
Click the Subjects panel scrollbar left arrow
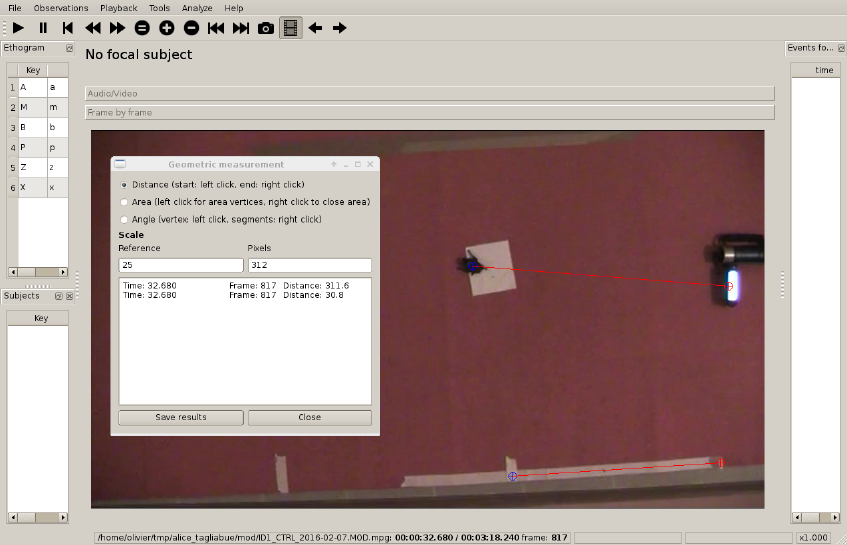point(13,517)
